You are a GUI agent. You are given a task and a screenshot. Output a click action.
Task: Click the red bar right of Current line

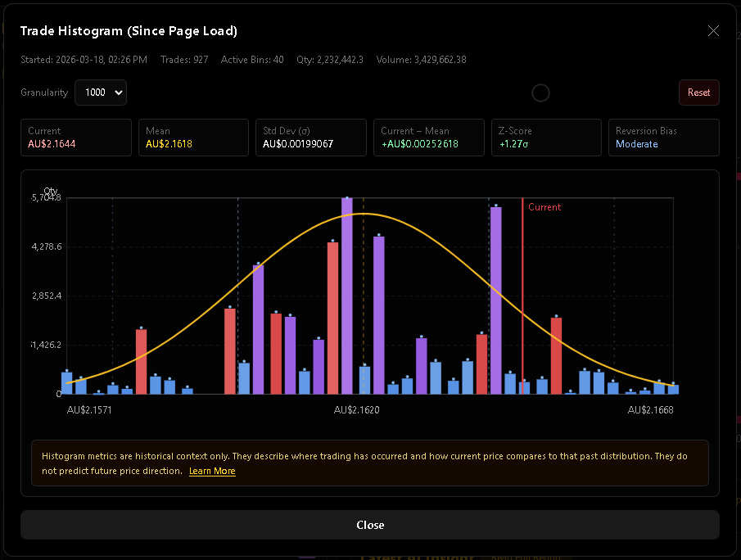point(556,356)
